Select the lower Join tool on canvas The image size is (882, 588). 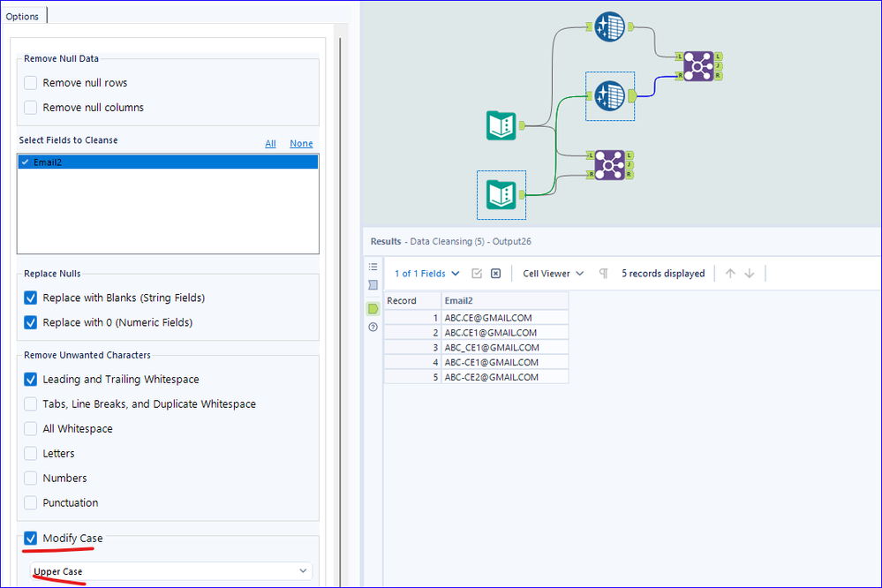pos(609,164)
